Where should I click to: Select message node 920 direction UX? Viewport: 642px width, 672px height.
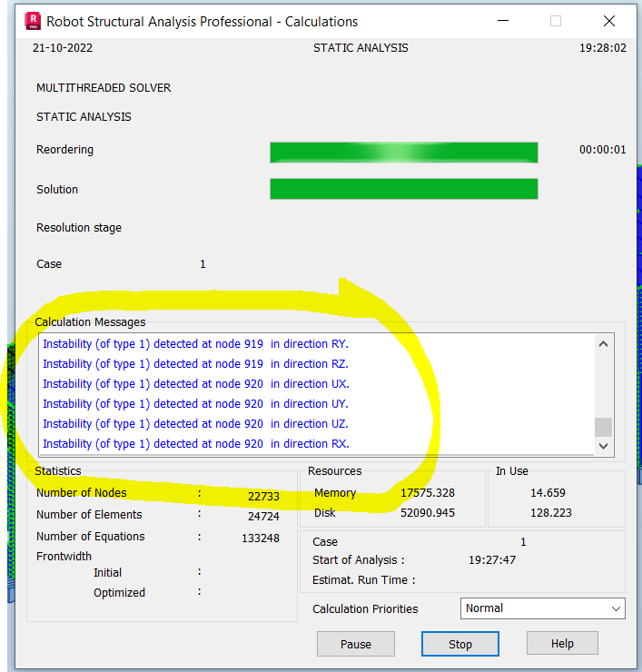point(196,383)
